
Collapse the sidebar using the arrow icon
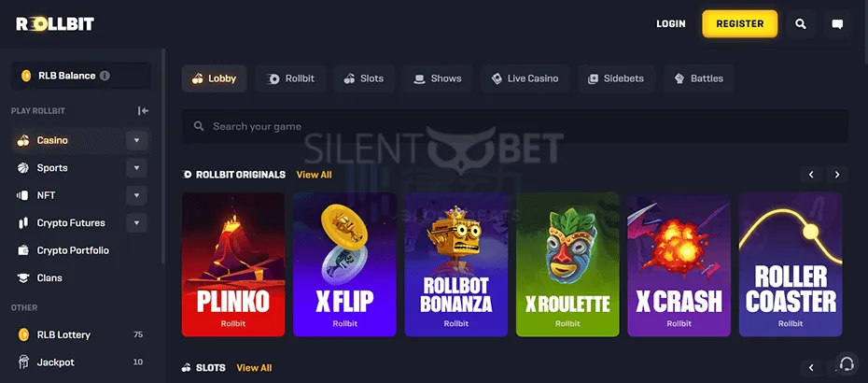click(x=143, y=111)
